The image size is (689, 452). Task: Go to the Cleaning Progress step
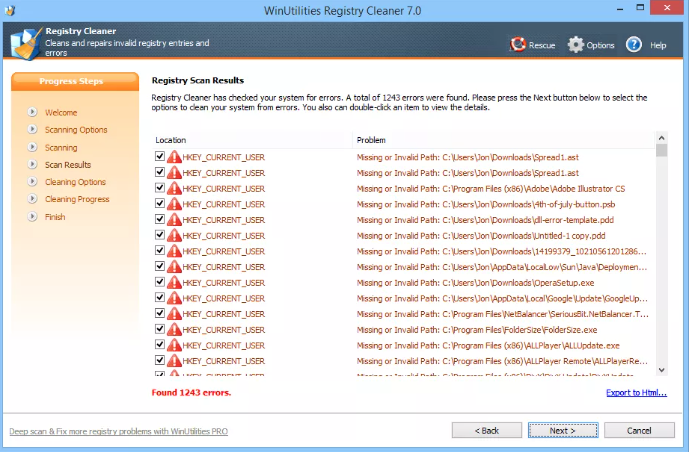pyautogui.click(x=77, y=199)
